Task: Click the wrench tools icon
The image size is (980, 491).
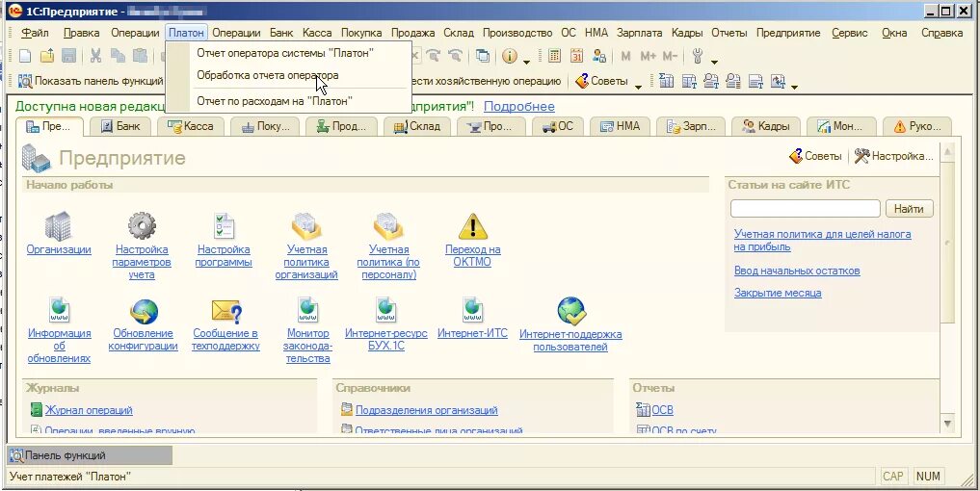Action: pyautogui.click(x=698, y=56)
